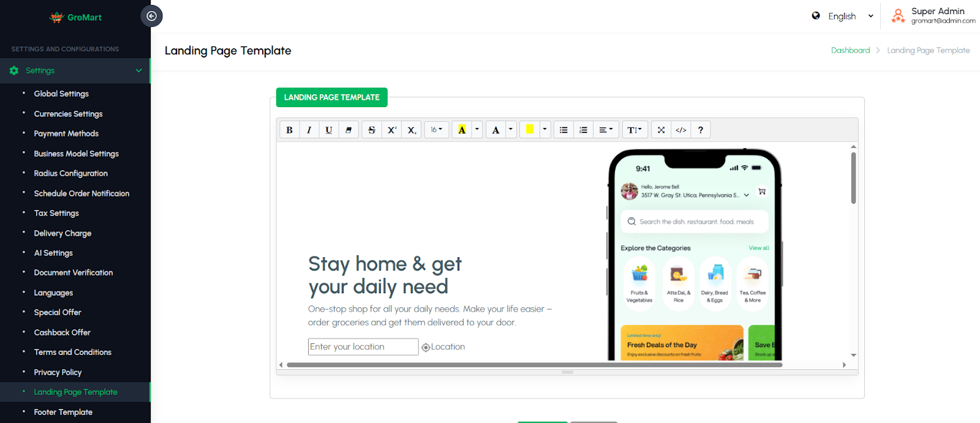Go to Footer Template page

[63, 412]
